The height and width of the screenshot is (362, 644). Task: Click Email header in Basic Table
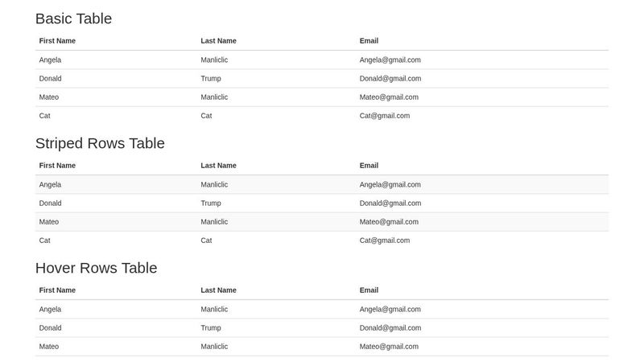(369, 41)
